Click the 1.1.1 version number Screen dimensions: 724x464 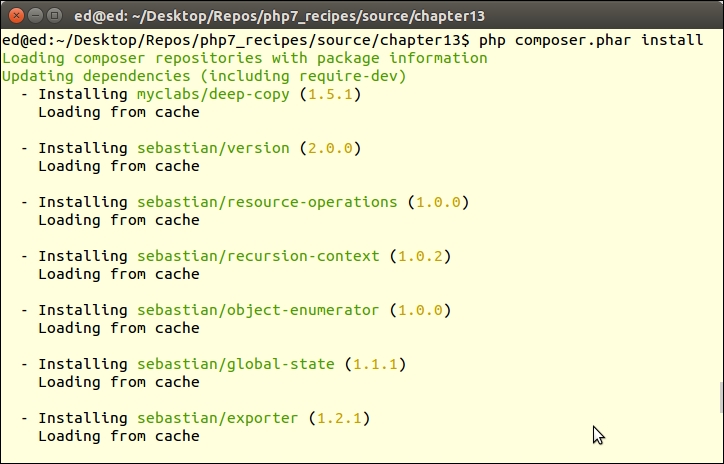coord(375,364)
